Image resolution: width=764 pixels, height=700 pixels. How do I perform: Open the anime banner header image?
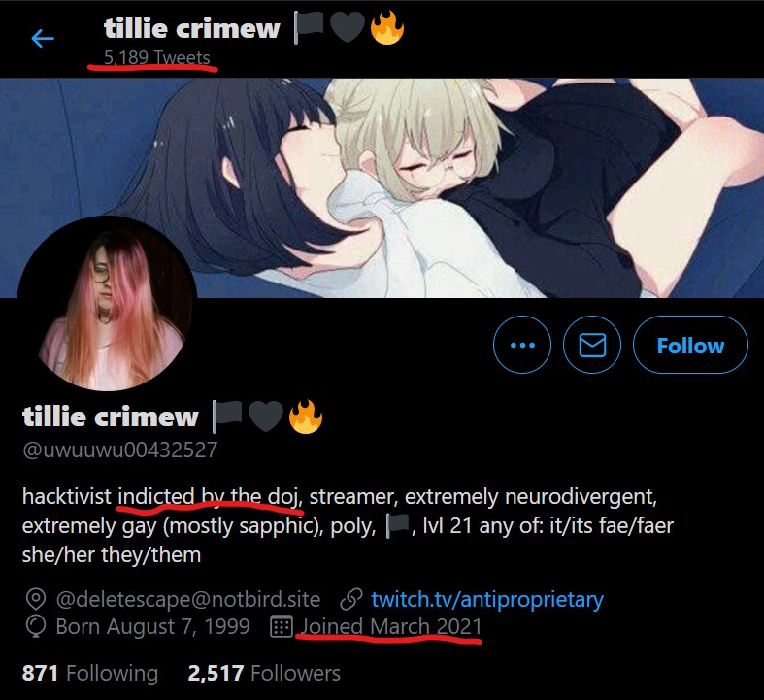[382, 188]
